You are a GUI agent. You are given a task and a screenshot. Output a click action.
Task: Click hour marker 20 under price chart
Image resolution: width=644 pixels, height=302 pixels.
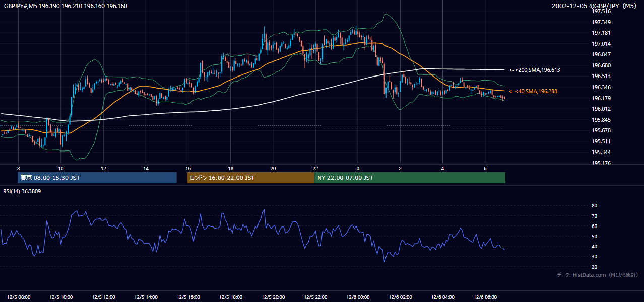point(273,168)
